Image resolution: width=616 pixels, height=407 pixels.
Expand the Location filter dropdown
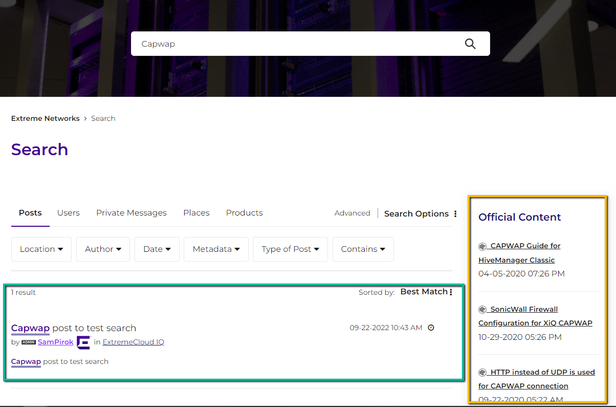[x=41, y=249]
